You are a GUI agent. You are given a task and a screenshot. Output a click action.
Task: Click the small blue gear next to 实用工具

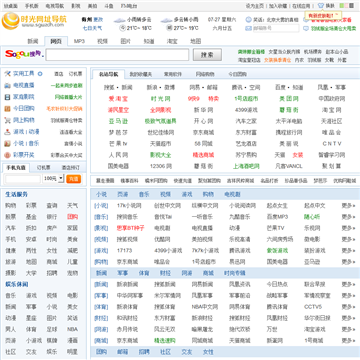[40, 74]
